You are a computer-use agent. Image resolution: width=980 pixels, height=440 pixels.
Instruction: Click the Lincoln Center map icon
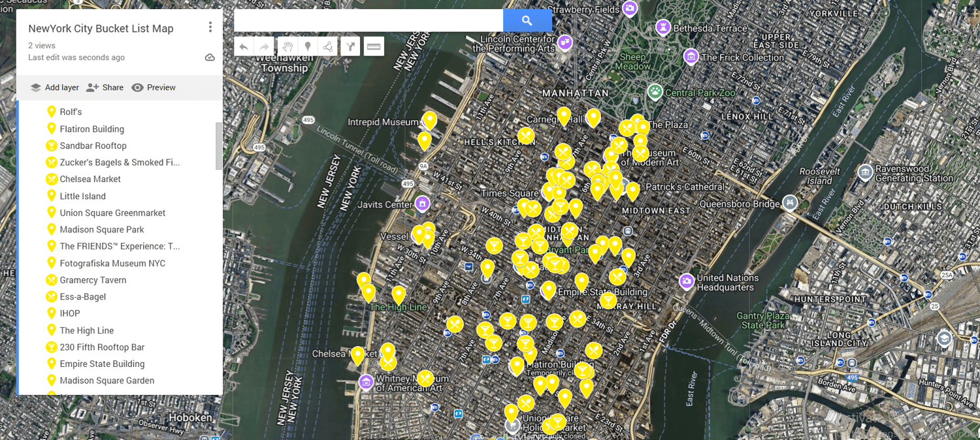tap(564, 42)
